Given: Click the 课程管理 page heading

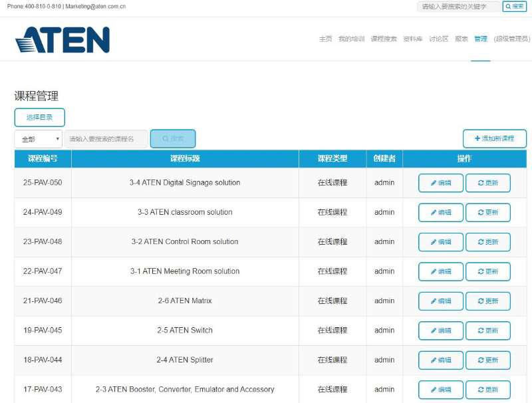Looking at the screenshot, I should click(37, 96).
